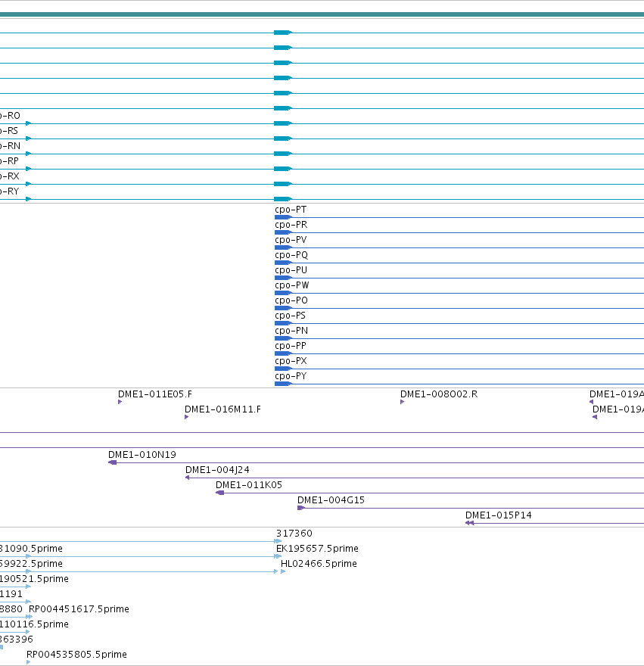
Task: Click the cpo-PN transcript label
Action: (x=291, y=331)
